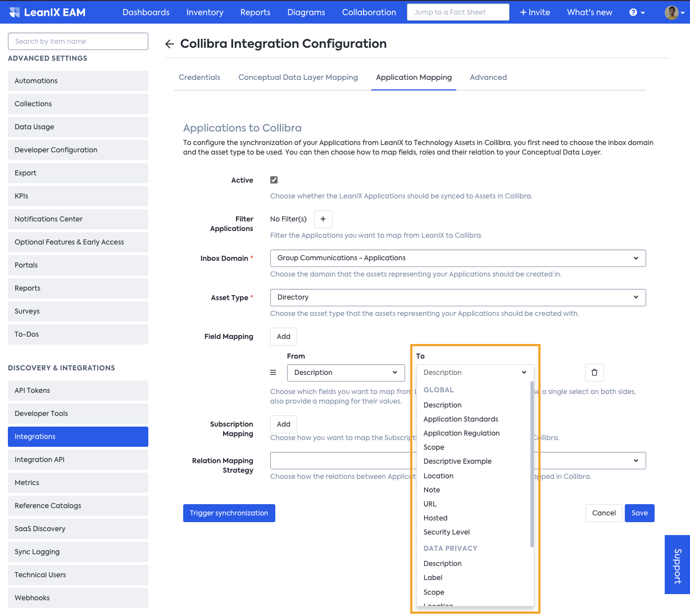The height and width of the screenshot is (616, 690).
Task: Open the Advanced tab
Action: pyautogui.click(x=488, y=78)
